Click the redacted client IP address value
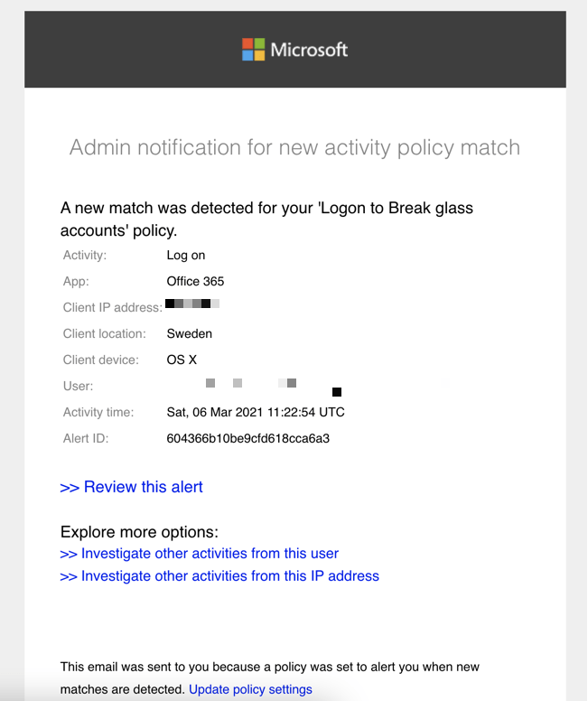The image size is (588, 701). (x=193, y=304)
